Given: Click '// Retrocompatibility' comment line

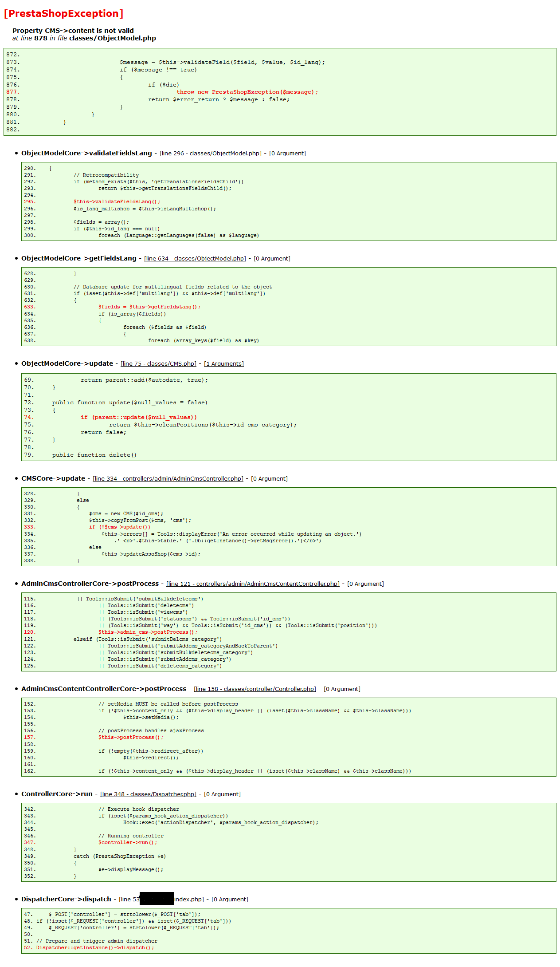Looking at the screenshot, I should (x=106, y=175).
